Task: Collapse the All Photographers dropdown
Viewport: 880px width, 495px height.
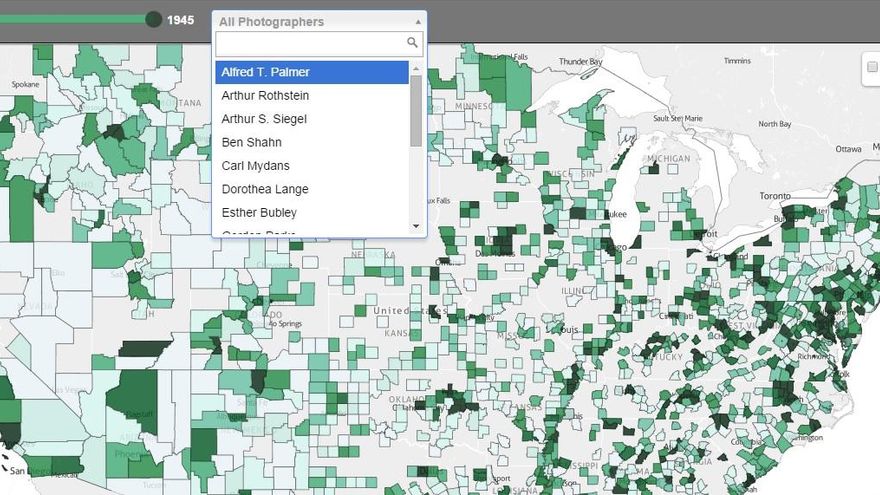Action: [319, 21]
